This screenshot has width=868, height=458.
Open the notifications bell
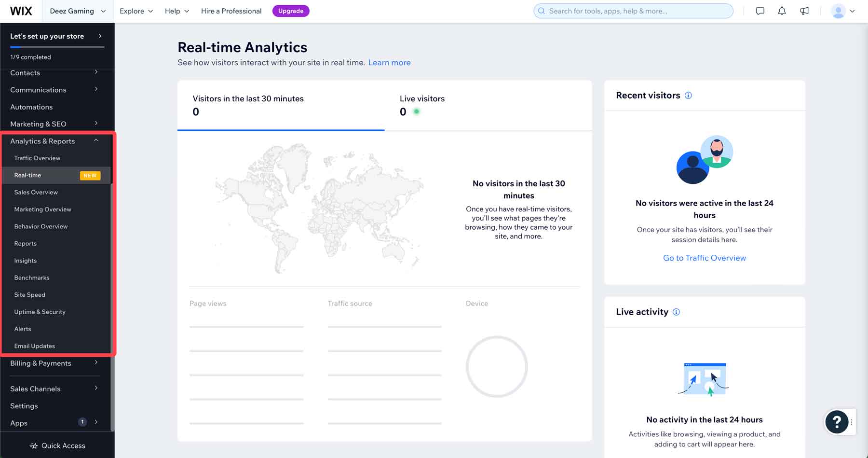coord(782,11)
